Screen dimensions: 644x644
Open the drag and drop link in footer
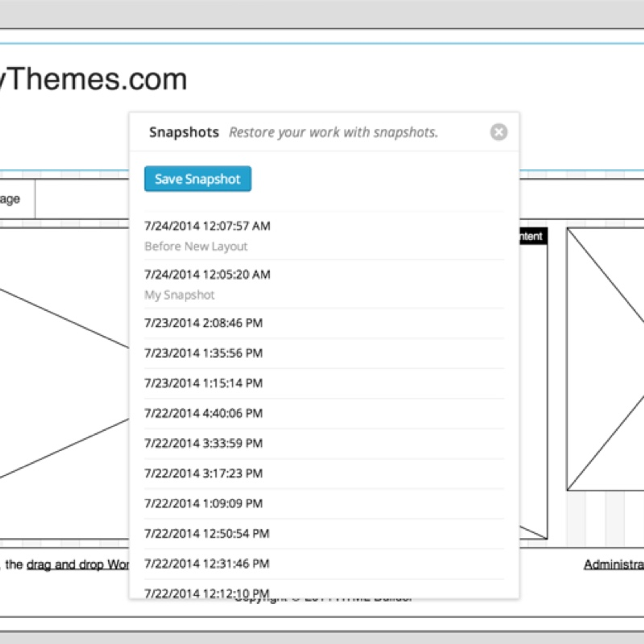click(78, 565)
